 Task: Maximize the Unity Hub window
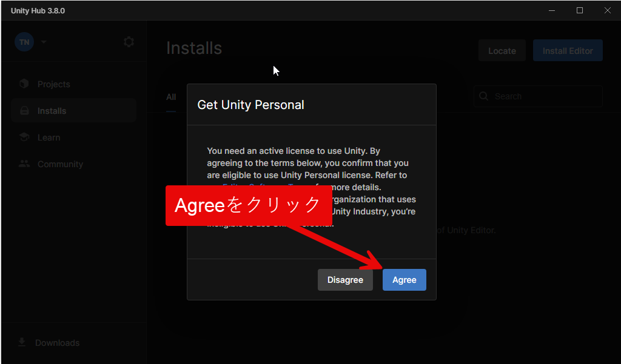579,11
